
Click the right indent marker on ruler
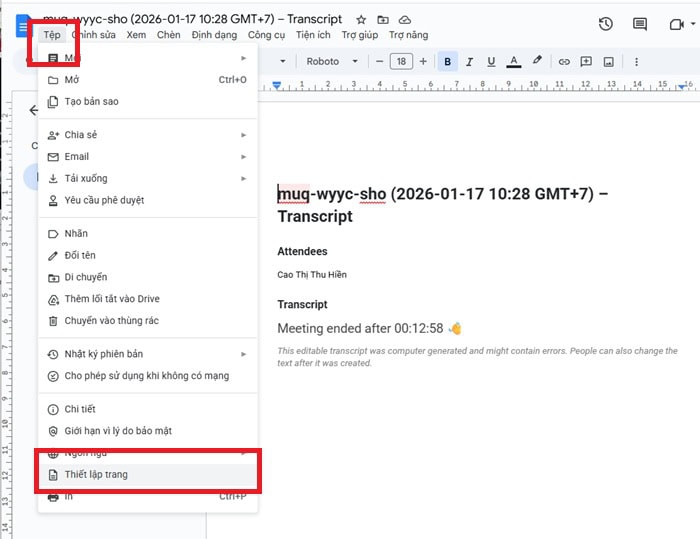(682, 86)
